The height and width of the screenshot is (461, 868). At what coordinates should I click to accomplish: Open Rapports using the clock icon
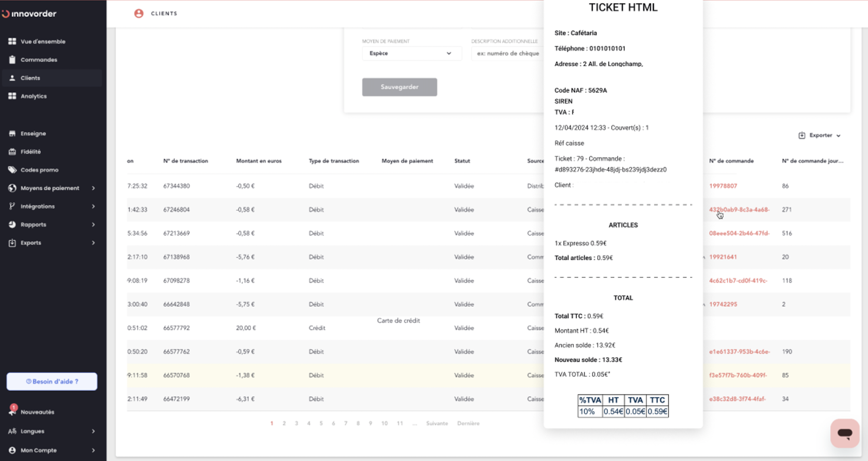point(12,225)
